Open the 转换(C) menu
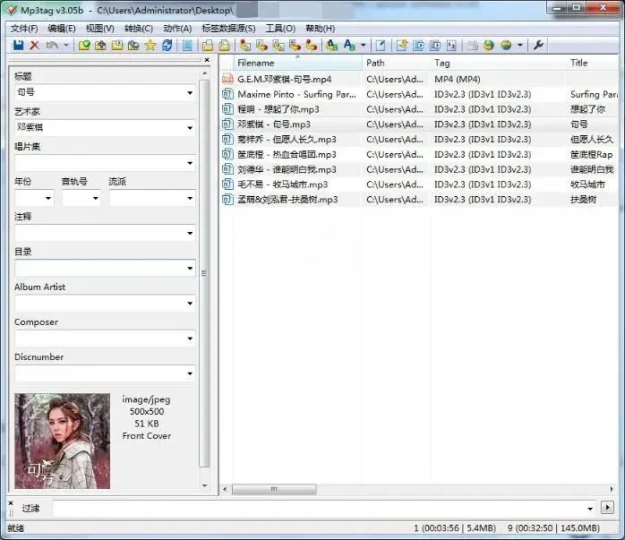 [x=138, y=28]
